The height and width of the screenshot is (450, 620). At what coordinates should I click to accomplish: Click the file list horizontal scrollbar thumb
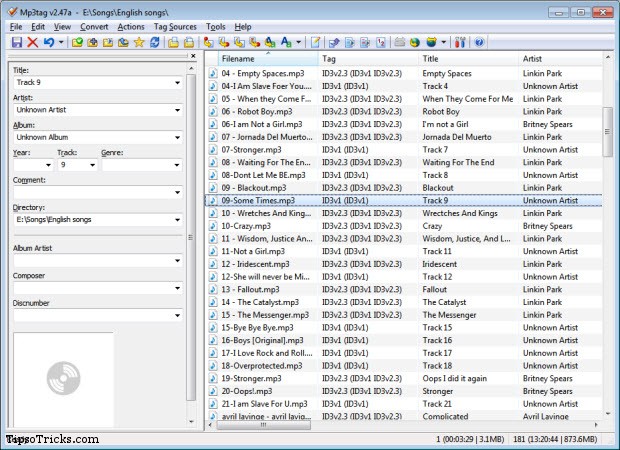coord(263,425)
